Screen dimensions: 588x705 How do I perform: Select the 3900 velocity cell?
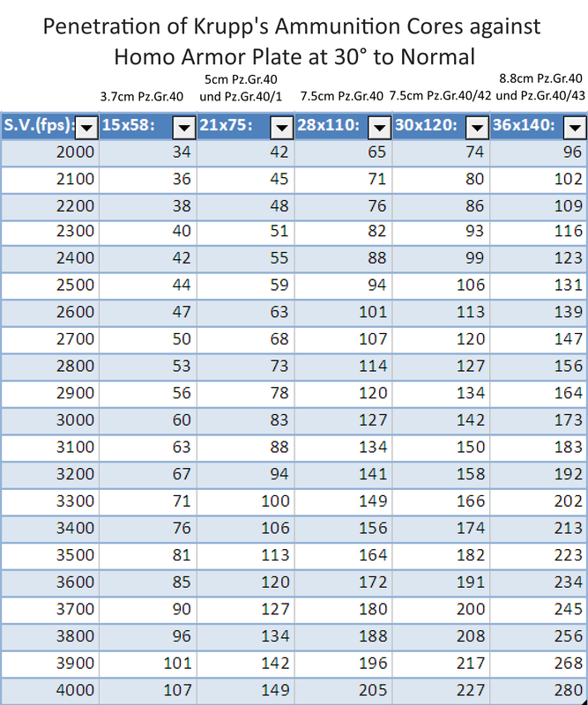point(50,664)
